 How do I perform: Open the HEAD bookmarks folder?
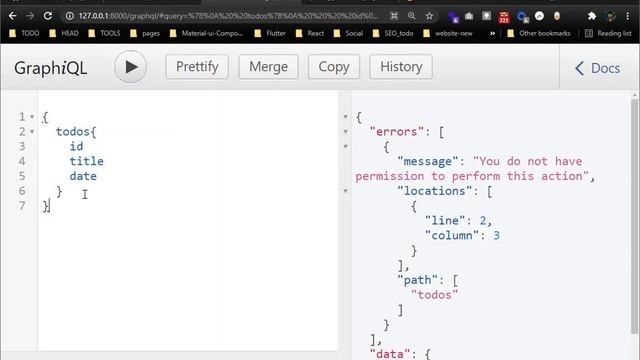pyautogui.click(x=64, y=33)
